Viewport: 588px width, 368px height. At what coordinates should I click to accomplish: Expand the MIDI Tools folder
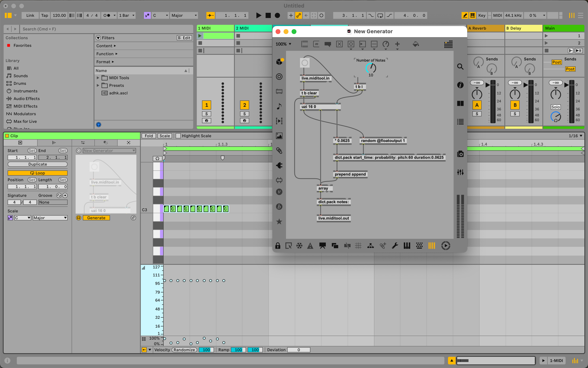[x=98, y=78]
